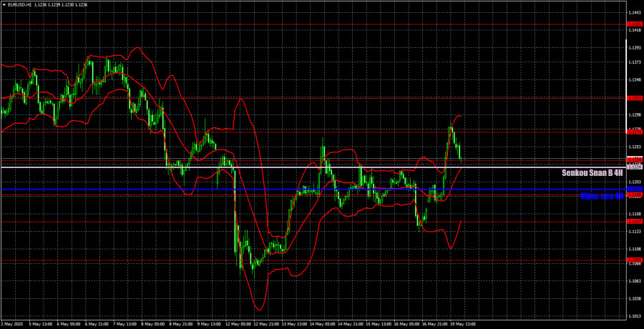Click the 1.1063 price axis value
The height and width of the screenshot is (329, 644).
633,281
